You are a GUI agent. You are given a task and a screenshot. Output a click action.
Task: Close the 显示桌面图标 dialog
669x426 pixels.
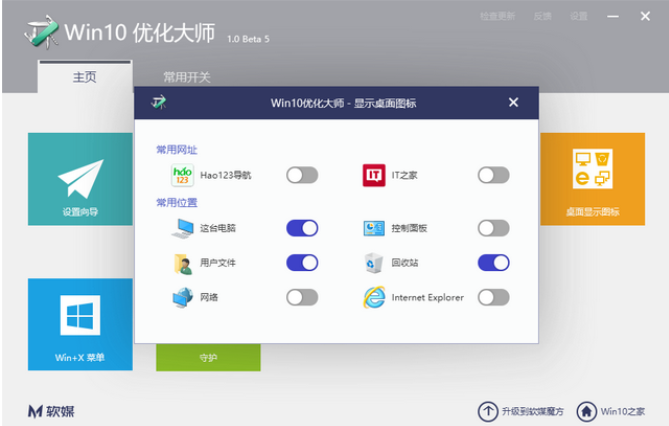[x=513, y=102]
